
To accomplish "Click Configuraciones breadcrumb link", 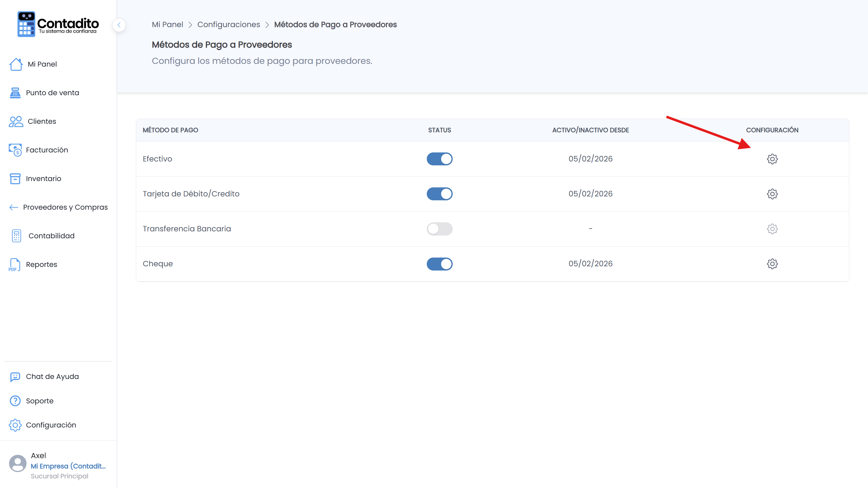I will click(228, 25).
